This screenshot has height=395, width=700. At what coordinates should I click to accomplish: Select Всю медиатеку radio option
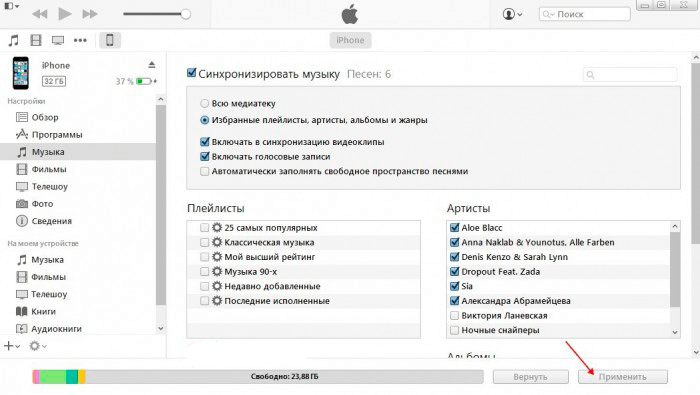point(204,104)
